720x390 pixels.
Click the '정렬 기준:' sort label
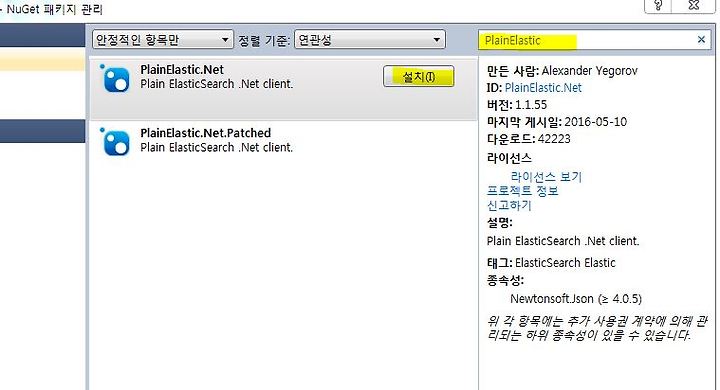tap(264, 40)
